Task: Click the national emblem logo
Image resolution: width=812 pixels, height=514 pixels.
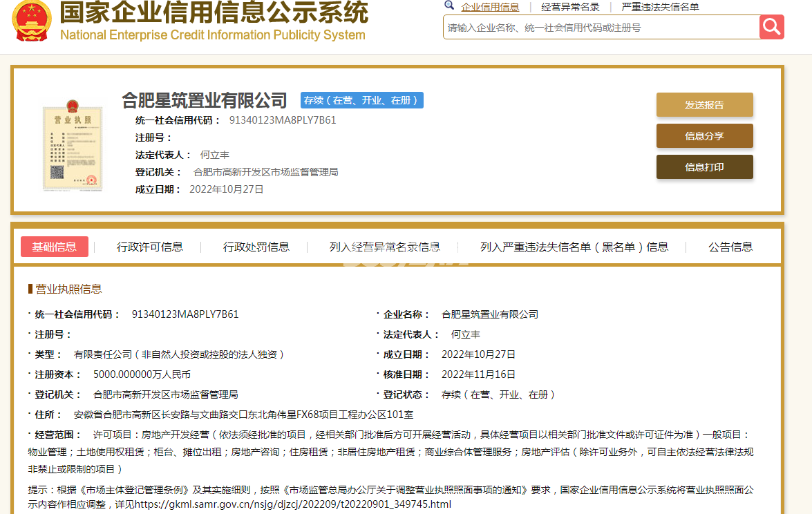Action: point(32,21)
